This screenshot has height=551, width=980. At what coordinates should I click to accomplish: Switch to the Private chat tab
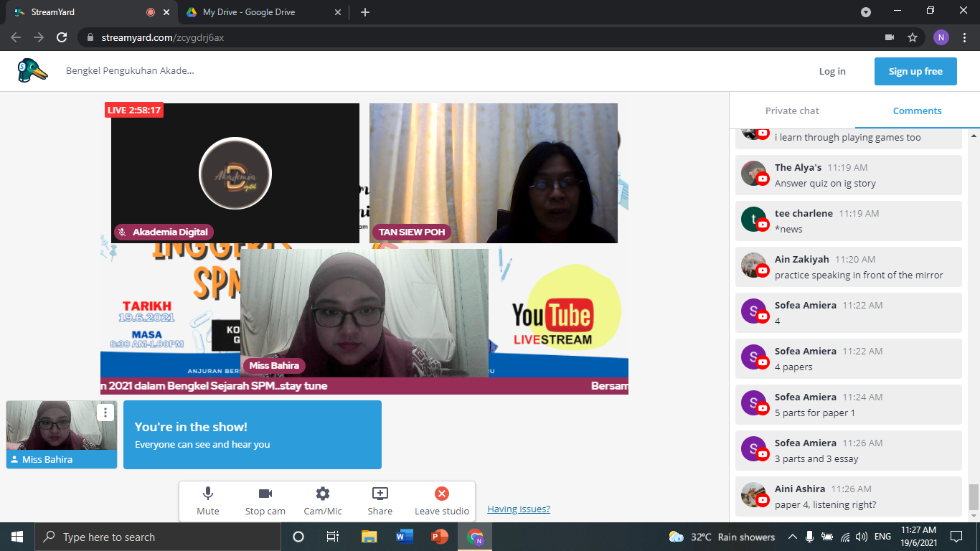792,110
